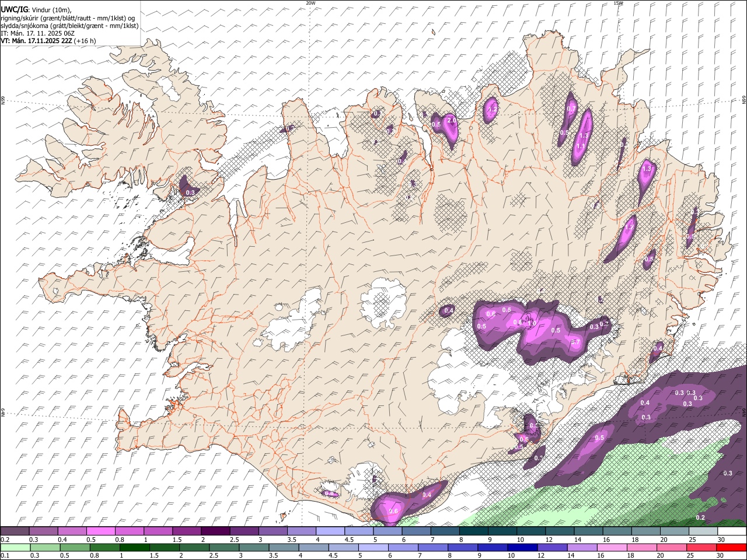Viewport: 747px width, 560px height.
Task: Click the 'IT: Mán. 17. 11. 2025 06Z' line
Action: pos(37,33)
